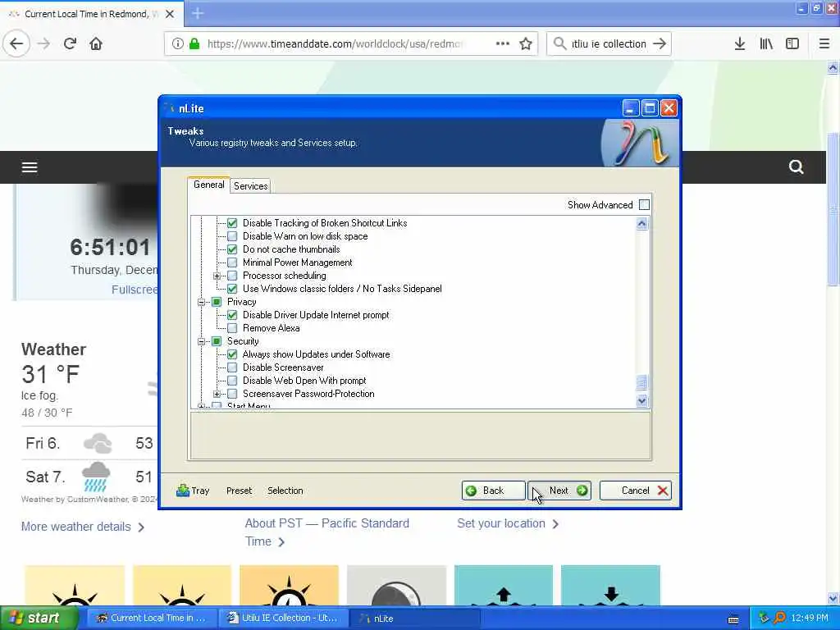Click keyboard icon near system tray
The width and height of the screenshot is (840, 630).
click(x=733, y=620)
